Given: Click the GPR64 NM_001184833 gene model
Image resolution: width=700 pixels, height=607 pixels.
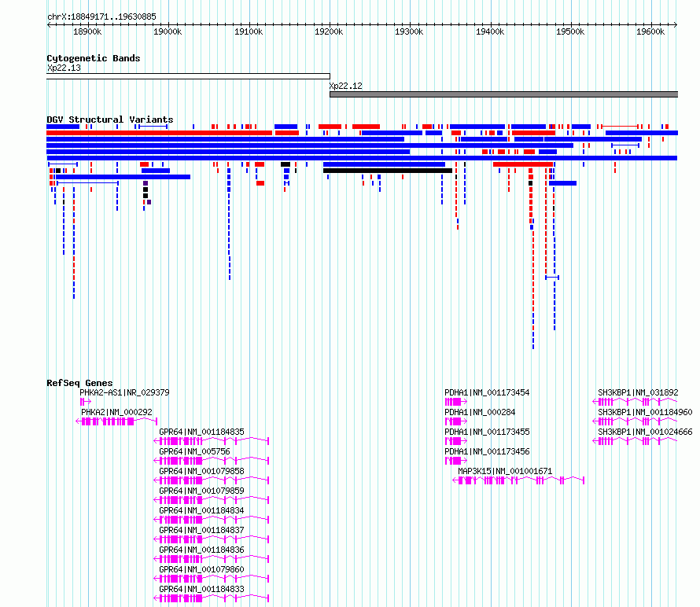Looking at the screenshot, I should [211, 598].
